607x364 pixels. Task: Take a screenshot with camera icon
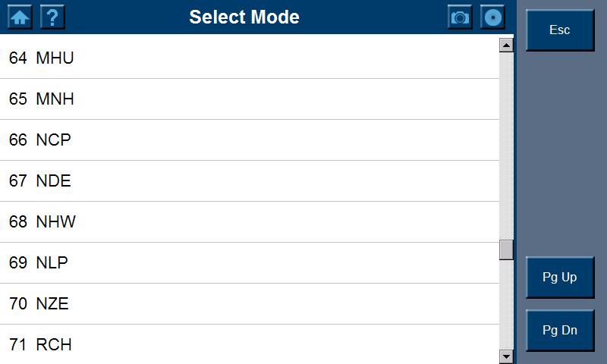point(460,17)
